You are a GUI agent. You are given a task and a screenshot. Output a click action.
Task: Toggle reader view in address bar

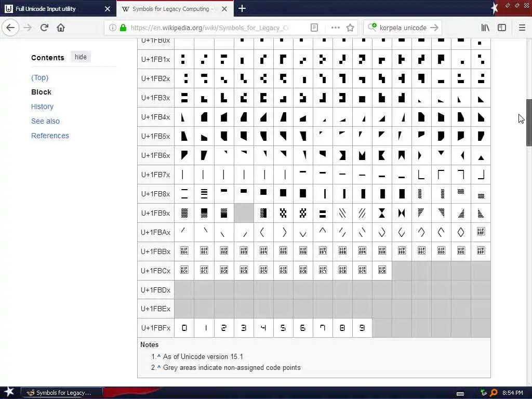(x=314, y=28)
